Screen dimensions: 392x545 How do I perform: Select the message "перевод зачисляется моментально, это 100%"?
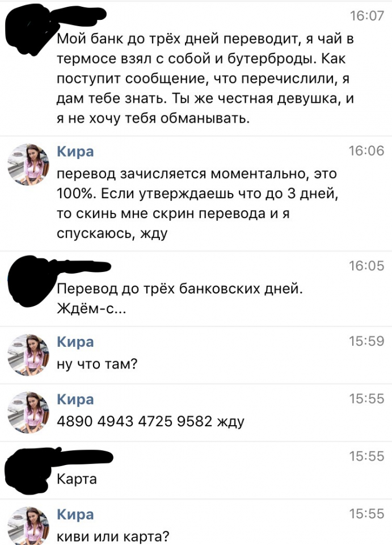tap(197, 203)
